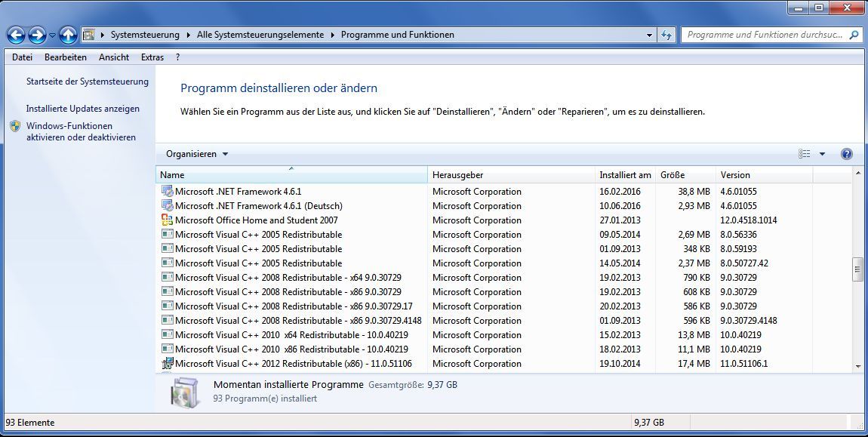868x437 pixels.
Task: Click the Microsoft .NET Framework 4.6.1 (Deutsch) icon
Action: click(x=167, y=206)
